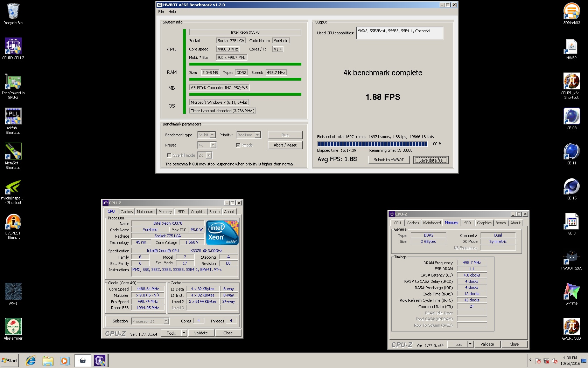Open Windows Explorer folder in taskbar
Viewport: 588px width, 368px height.
coord(48,360)
